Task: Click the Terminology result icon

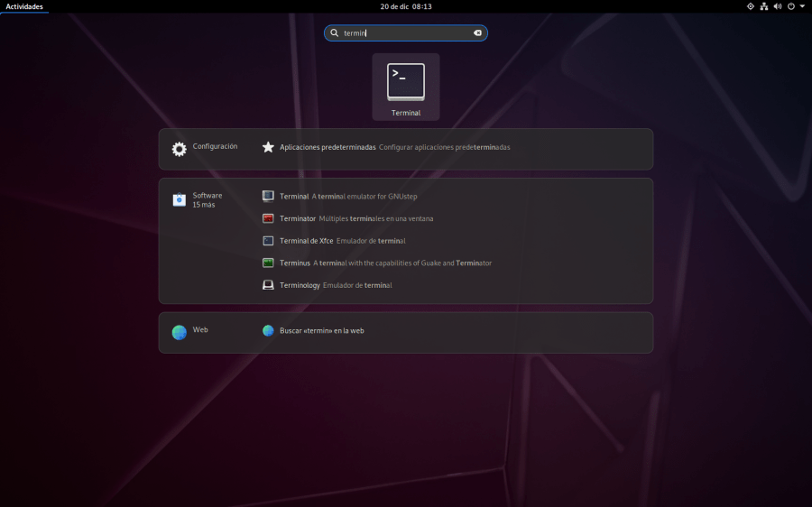Action: [268, 285]
